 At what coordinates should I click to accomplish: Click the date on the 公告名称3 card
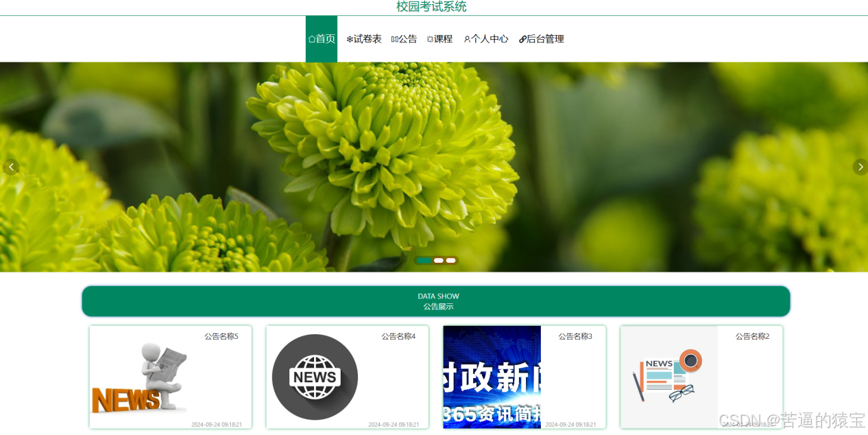click(x=570, y=425)
